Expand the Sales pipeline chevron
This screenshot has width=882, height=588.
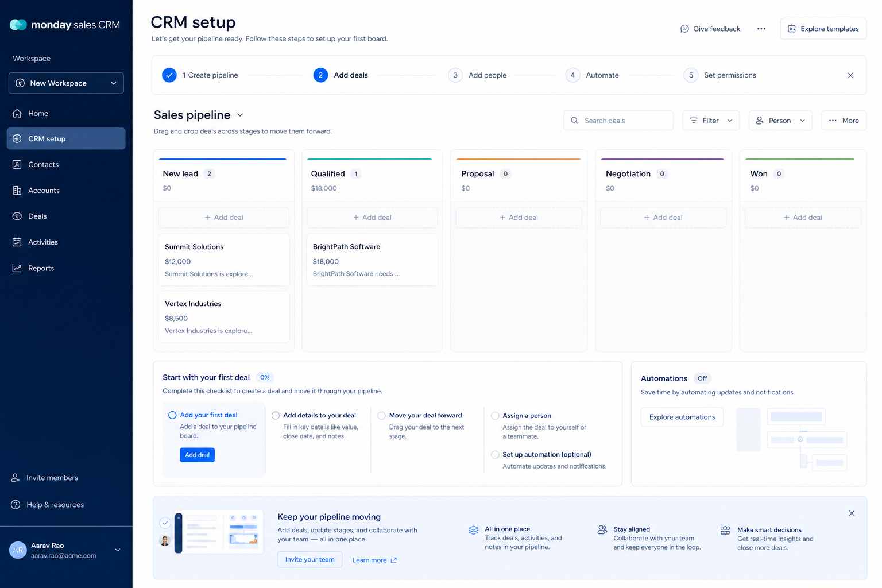click(240, 115)
